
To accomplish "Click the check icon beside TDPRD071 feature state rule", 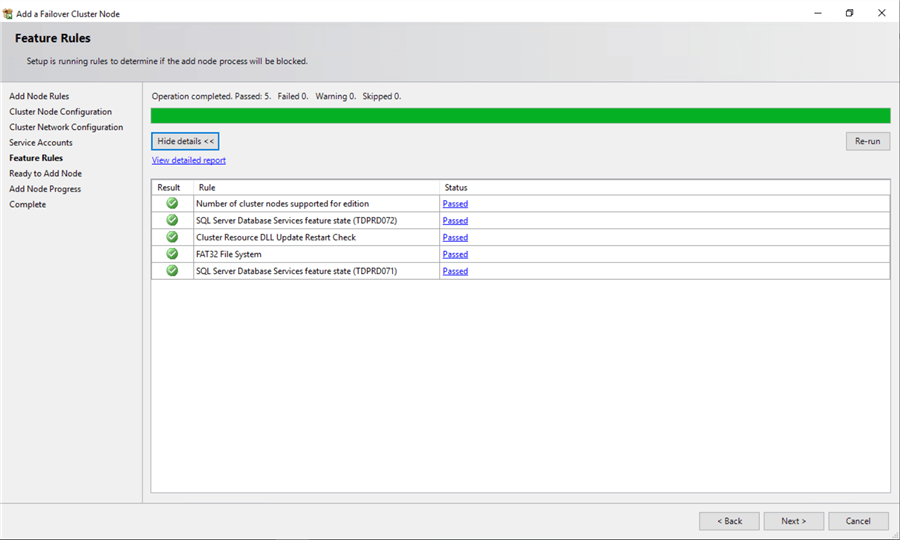I will click(172, 271).
